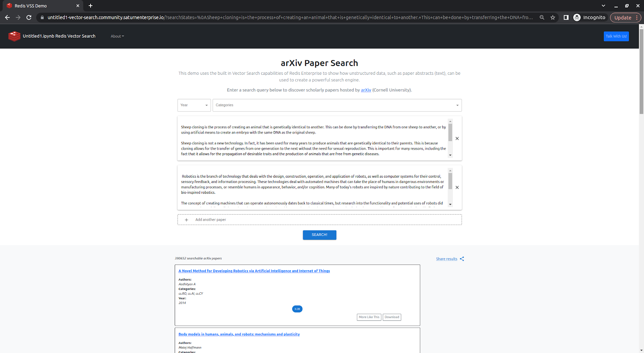
Task: Open the Year dropdown
Action: coord(194,105)
